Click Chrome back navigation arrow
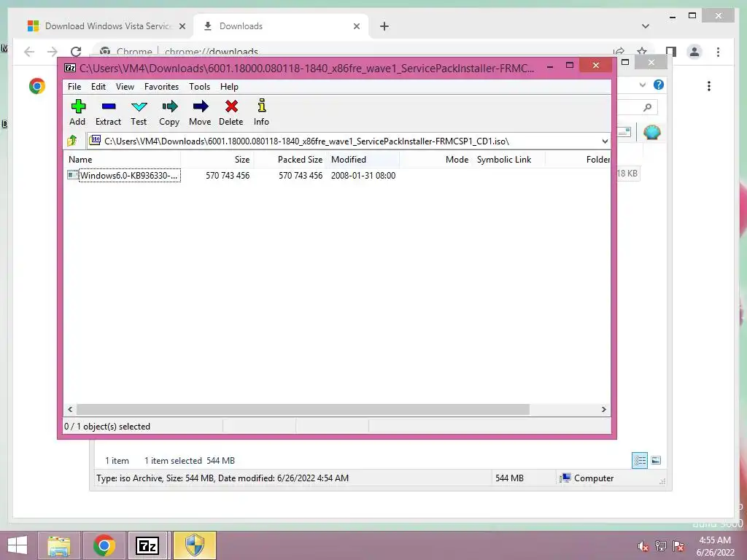Viewport: 747px width, 560px height. pos(29,52)
